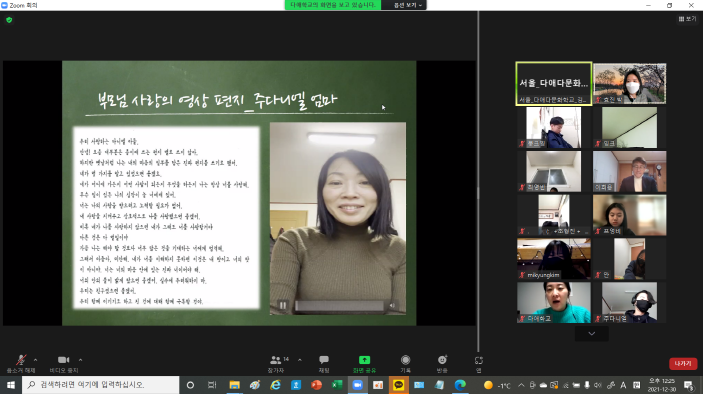The image size is (703, 394).
Task: Unmute microphone via 음소거 해제 icon
Action: [21, 360]
